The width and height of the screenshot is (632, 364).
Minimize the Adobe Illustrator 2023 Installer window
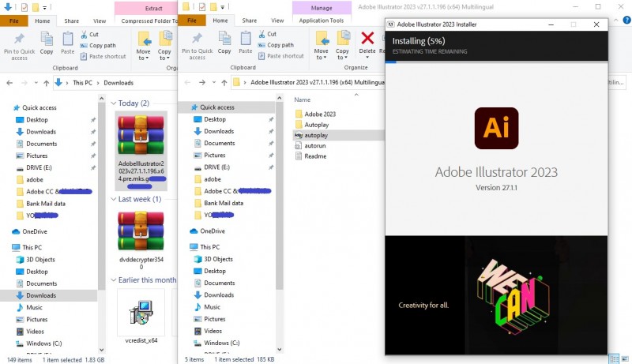551,24
